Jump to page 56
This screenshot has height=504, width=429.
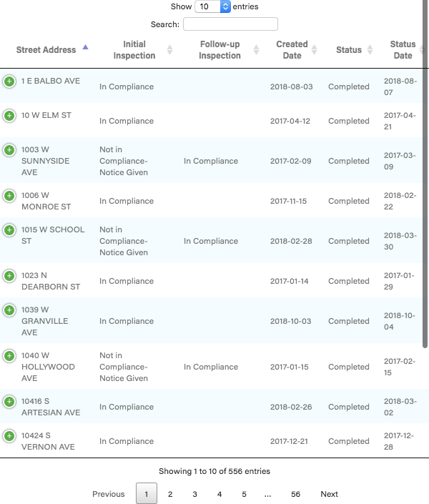[x=295, y=494]
